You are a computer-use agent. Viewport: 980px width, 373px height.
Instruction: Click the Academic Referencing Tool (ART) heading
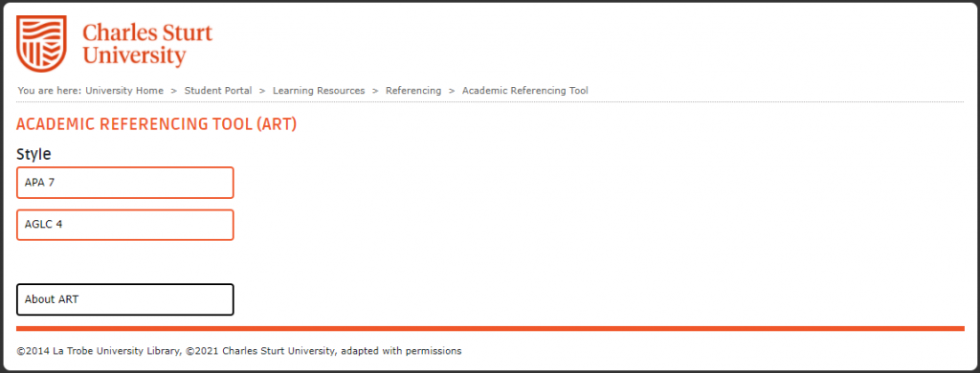[x=156, y=124]
